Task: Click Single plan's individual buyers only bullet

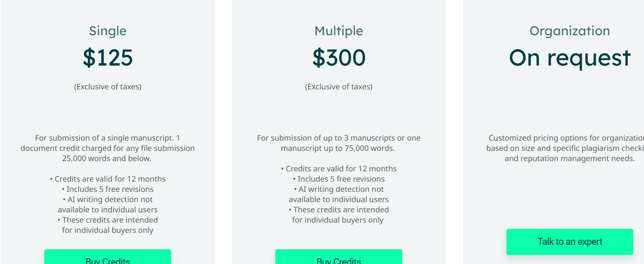Action: [x=108, y=225]
